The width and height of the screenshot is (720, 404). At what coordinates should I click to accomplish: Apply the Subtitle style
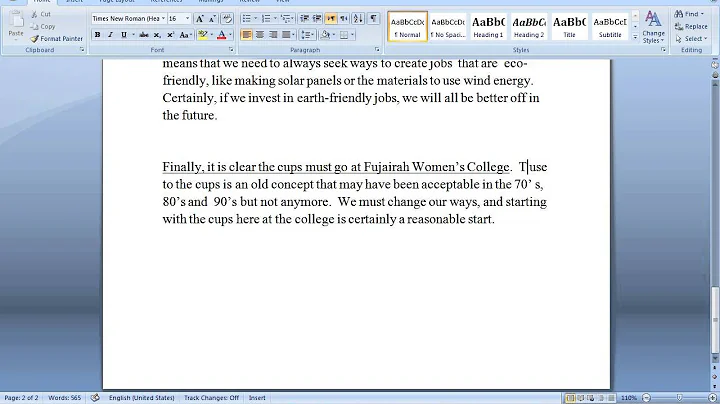(610, 27)
